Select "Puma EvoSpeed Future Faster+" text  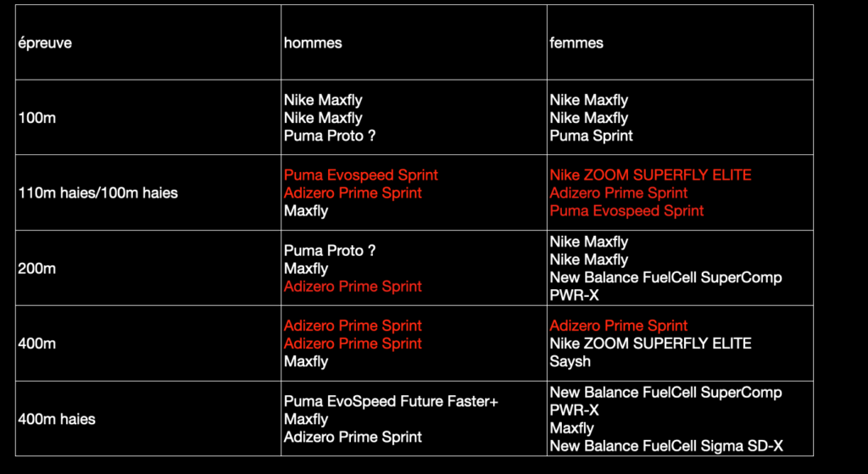(x=391, y=401)
